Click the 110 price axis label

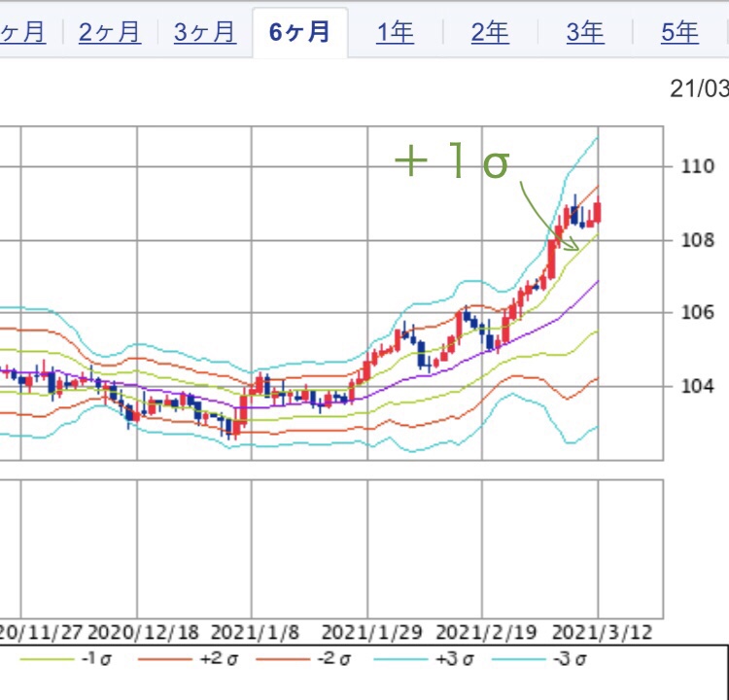tap(697, 166)
